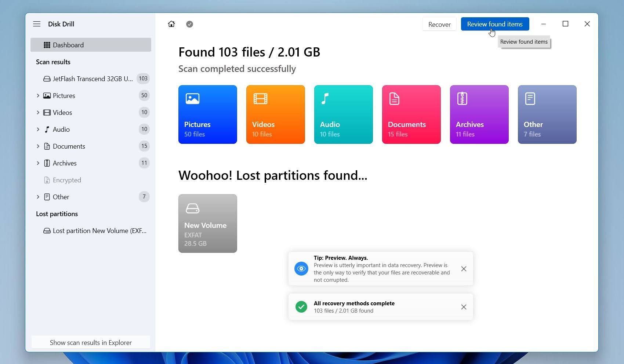Open the blue Pictures 50 files card
Viewport: 624px width, 364px height.
(208, 114)
